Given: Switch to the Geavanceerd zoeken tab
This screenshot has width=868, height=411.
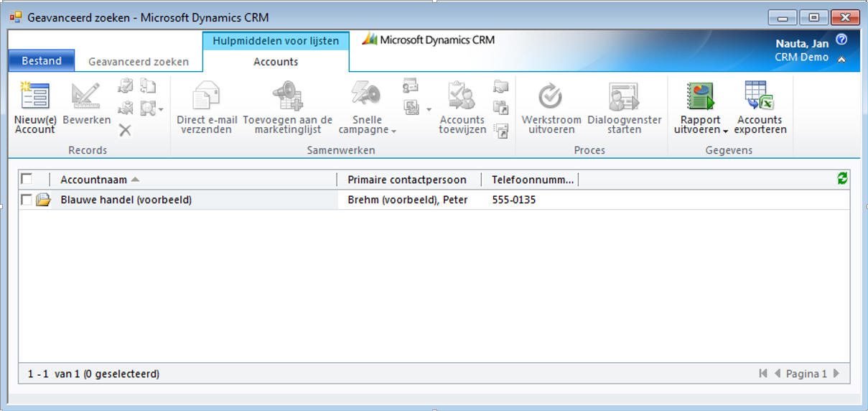Looking at the screenshot, I should pos(139,62).
